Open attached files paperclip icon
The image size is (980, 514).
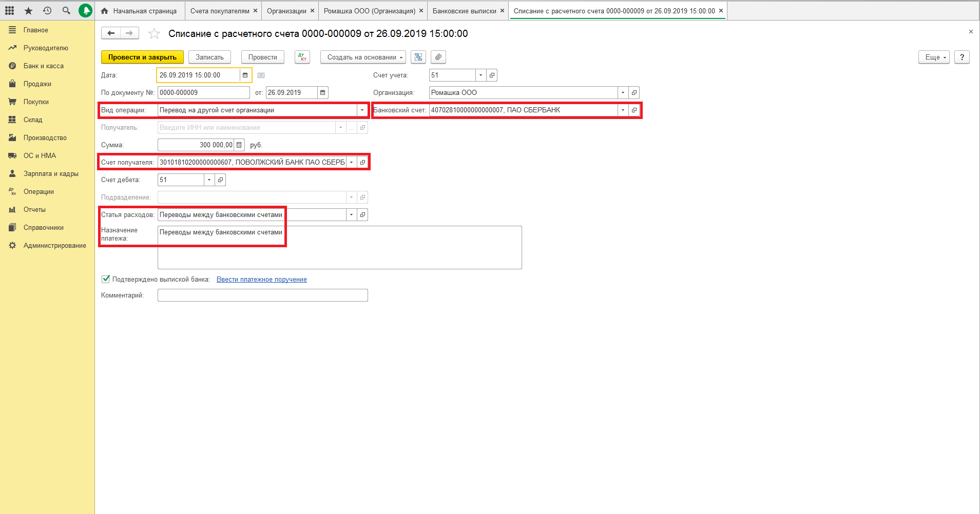pos(438,57)
